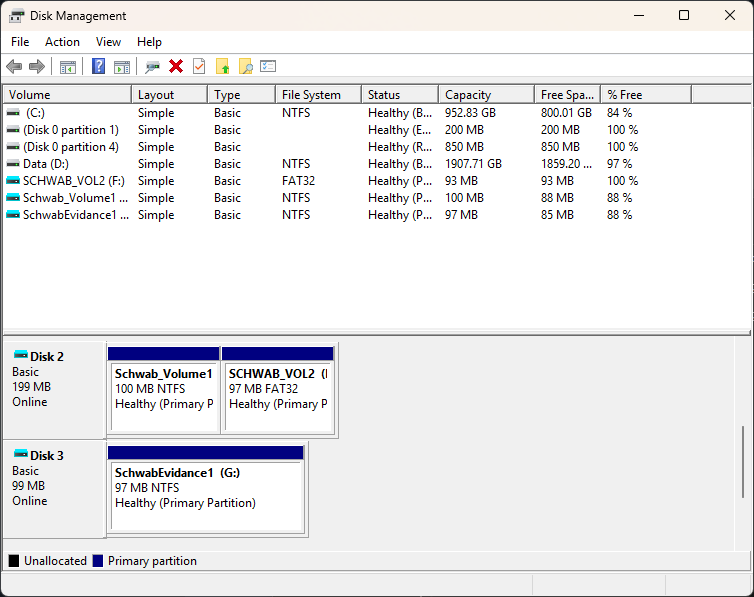
Task: Click the folder with magnifier search icon
Action: point(246,66)
